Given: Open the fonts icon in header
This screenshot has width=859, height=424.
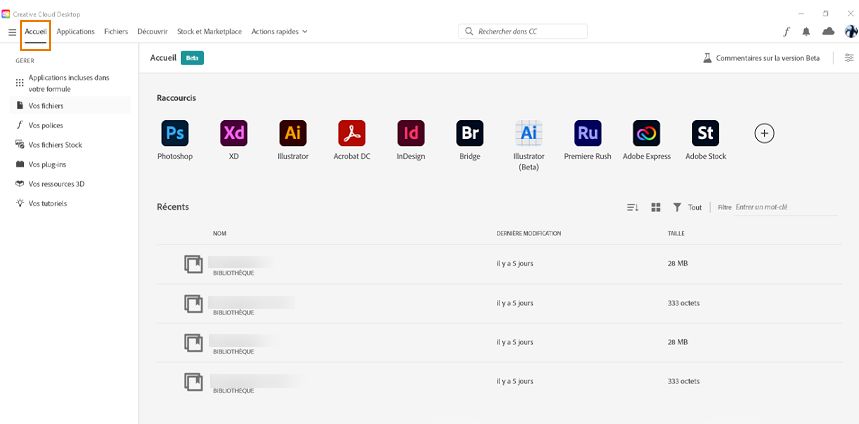Looking at the screenshot, I should [x=786, y=32].
